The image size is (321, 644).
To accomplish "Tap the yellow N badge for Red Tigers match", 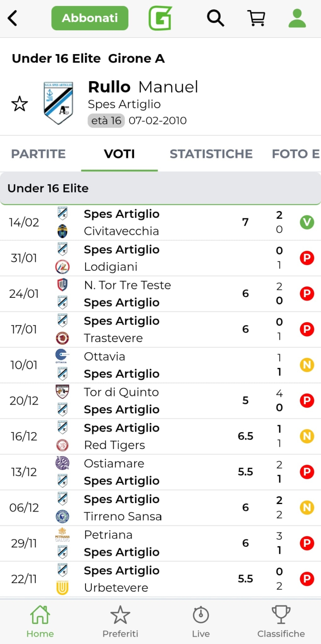I will (x=307, y=436).
